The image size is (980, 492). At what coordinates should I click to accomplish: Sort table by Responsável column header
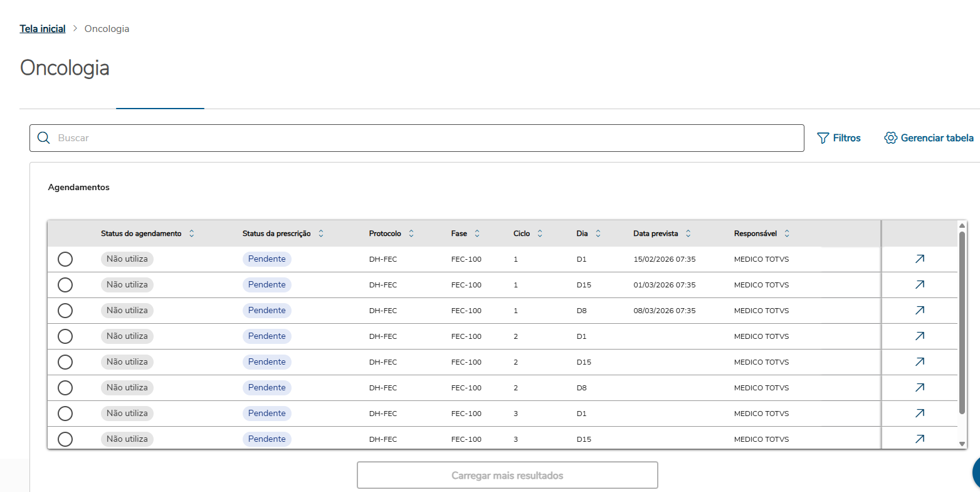click(x=787, y=233)
